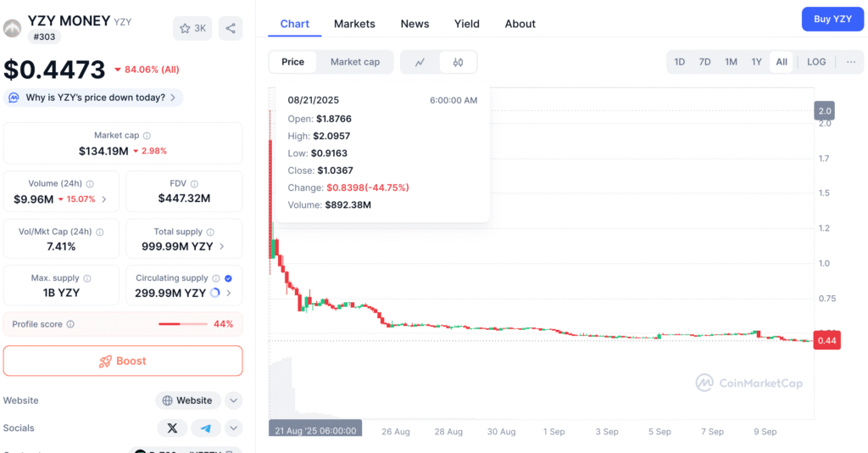Click the Profile score info icon
Screen dimensions: 868x453
click(70, 324)
